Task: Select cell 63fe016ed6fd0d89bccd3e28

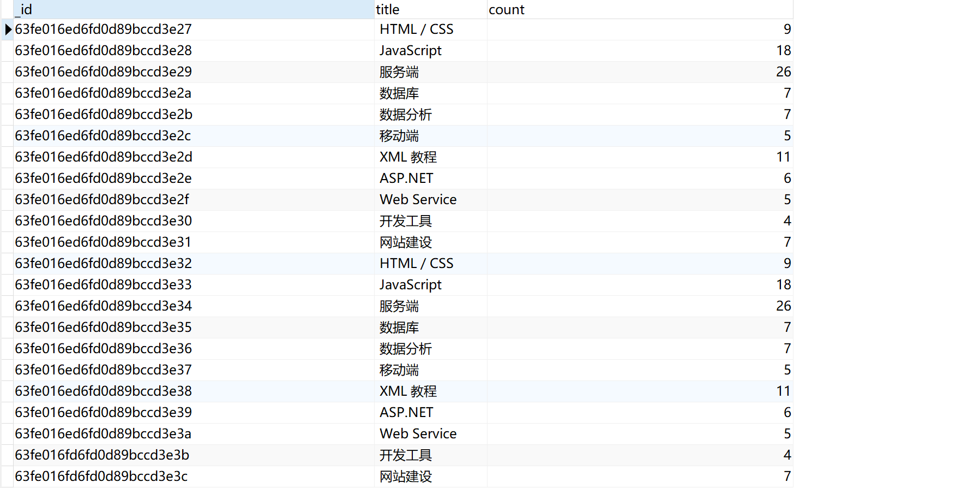Action: click(194, 51)
